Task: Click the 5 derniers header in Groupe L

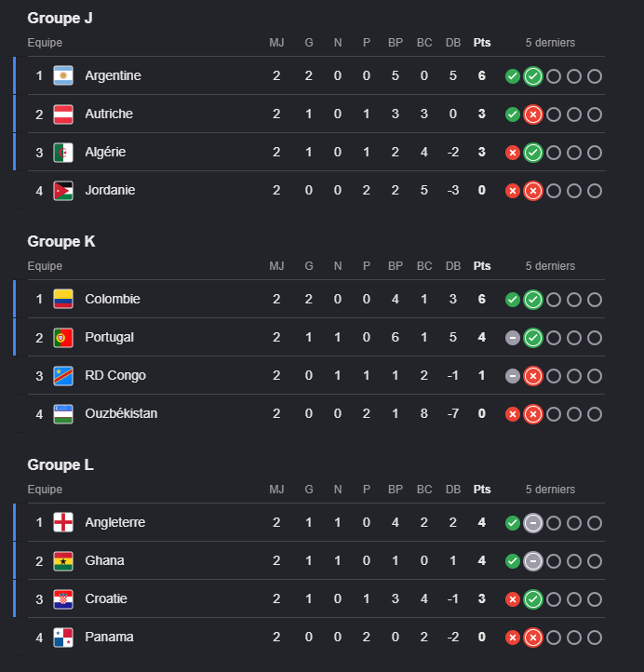Action: click(x=550, y=490)
